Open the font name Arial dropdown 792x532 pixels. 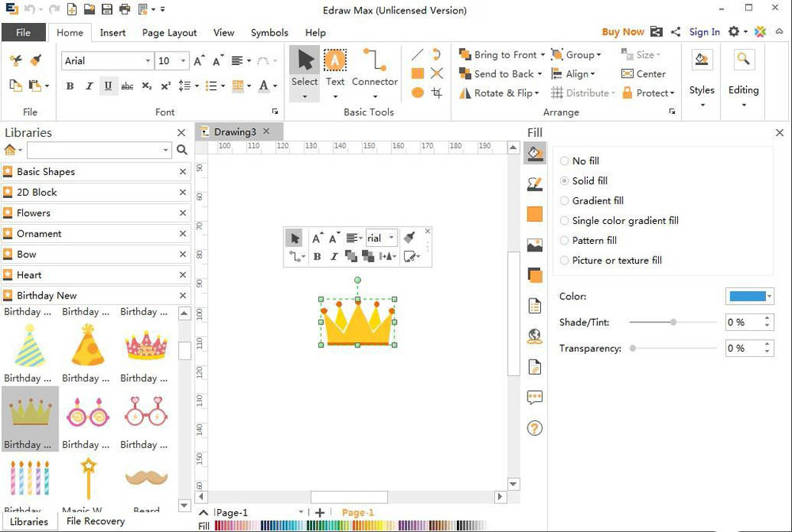pos(147,61)
